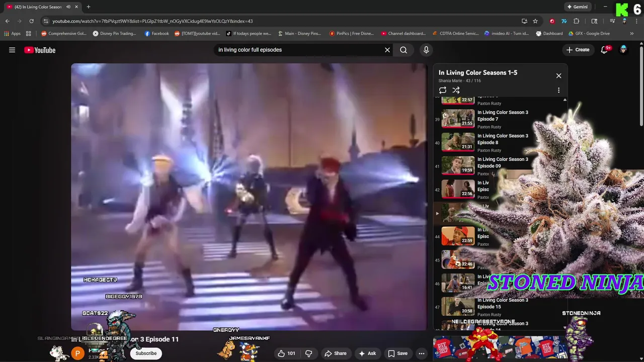This screenshot has width=644, height=362.
Task: View site information icon in address bar
Action: click(45, 21)
